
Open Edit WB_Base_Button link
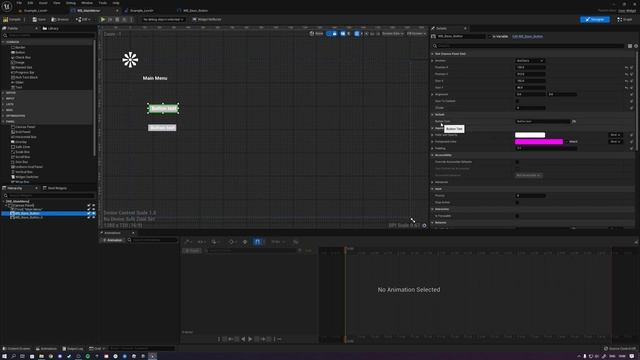click(x=527, y=36)
